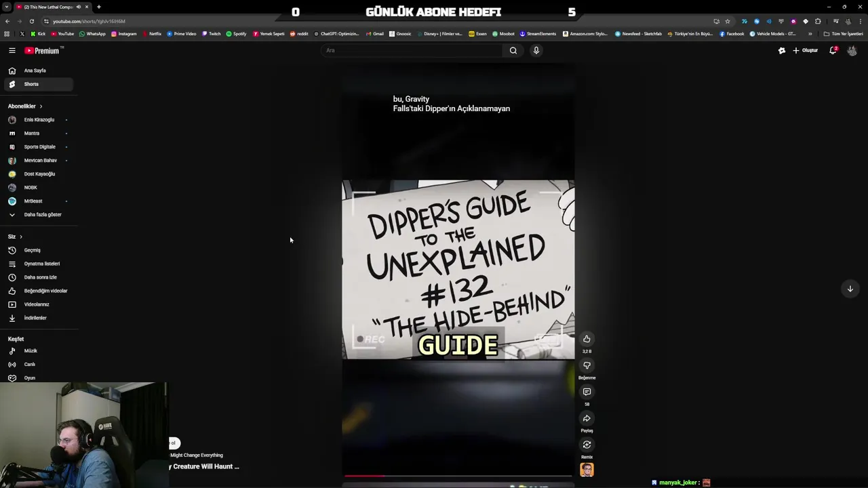The image size is (868, 488).
Task: Open the YouTube hamburger guide menu
Action: tap(12, 50)
